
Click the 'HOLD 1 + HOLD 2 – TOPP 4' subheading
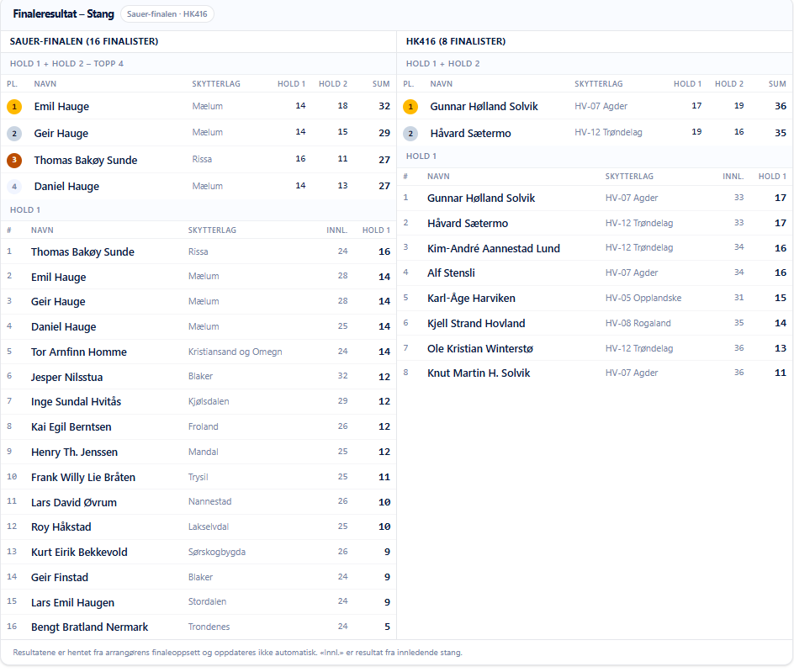[x=66, y=64]
